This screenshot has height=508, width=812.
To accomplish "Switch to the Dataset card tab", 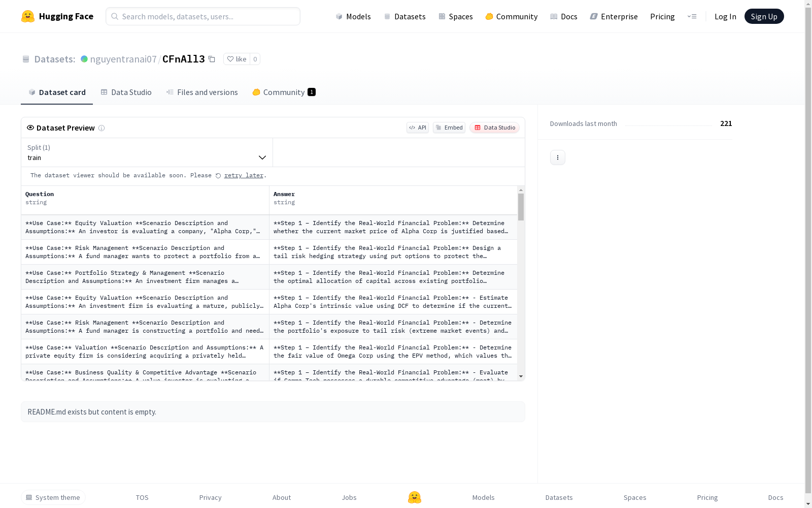I will click(x=57, y=92).
